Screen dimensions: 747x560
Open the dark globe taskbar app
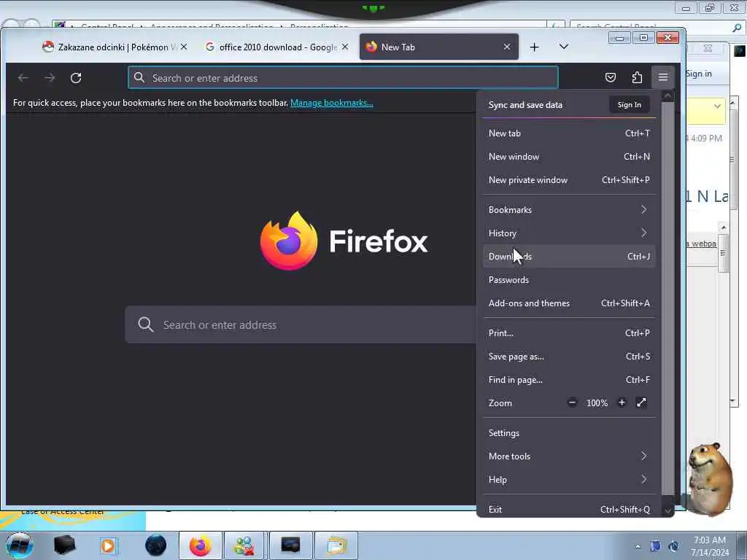click(156, 545)
